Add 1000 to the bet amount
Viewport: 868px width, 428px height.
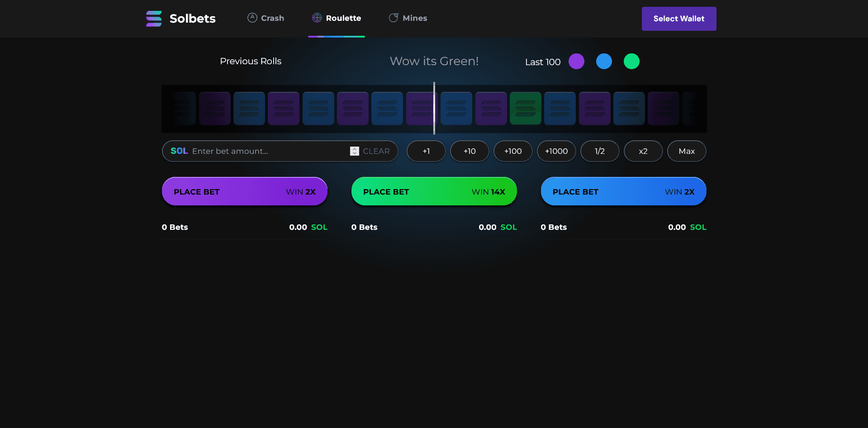pos(556,151)
